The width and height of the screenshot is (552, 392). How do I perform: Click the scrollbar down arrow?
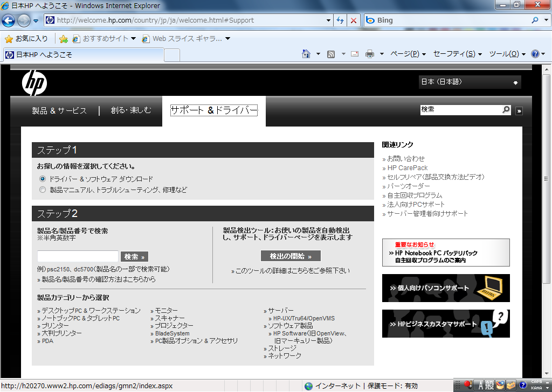pos(546,374)
